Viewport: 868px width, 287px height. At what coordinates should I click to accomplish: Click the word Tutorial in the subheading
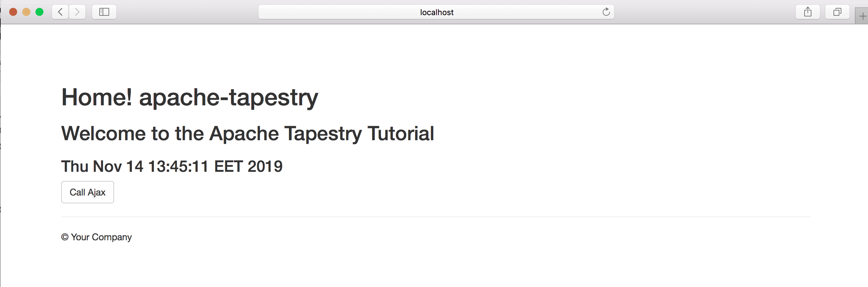tap(401, 133)
